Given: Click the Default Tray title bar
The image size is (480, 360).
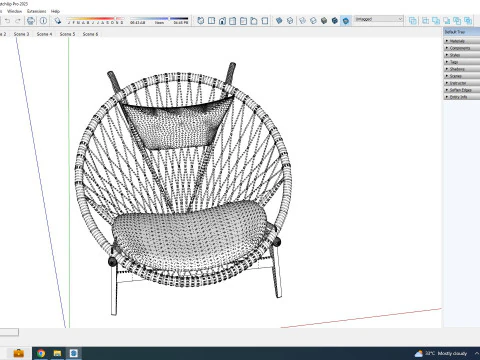Looking at the screenshot, I should tap(462, 32).
